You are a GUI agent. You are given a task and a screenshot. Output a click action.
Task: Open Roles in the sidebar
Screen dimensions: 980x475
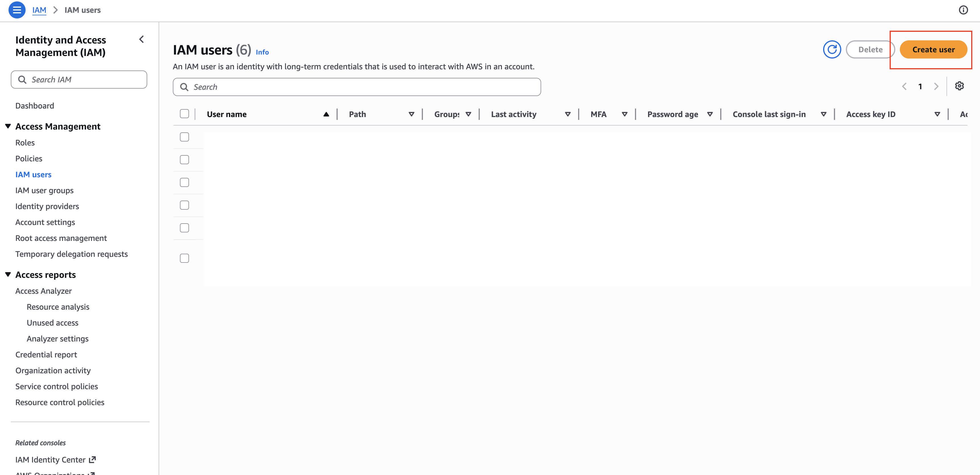pyautogui.click(x=25, y=143)
